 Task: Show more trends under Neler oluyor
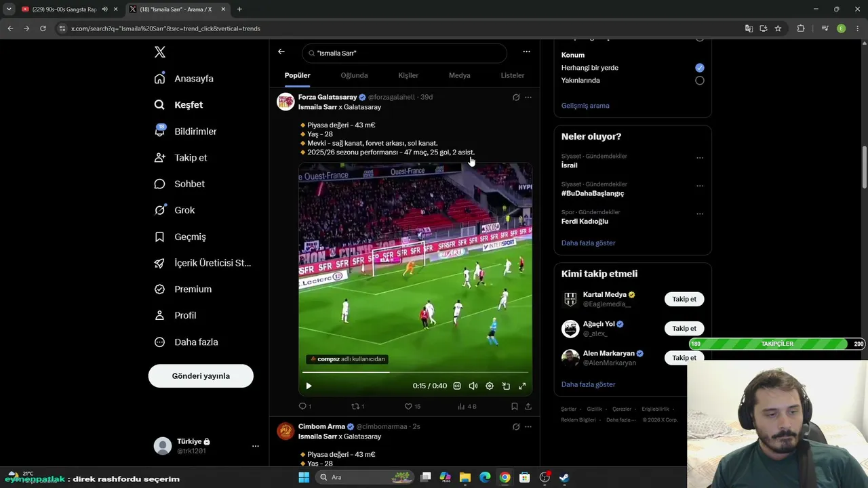pyautogui.click(x=589, y=243)
